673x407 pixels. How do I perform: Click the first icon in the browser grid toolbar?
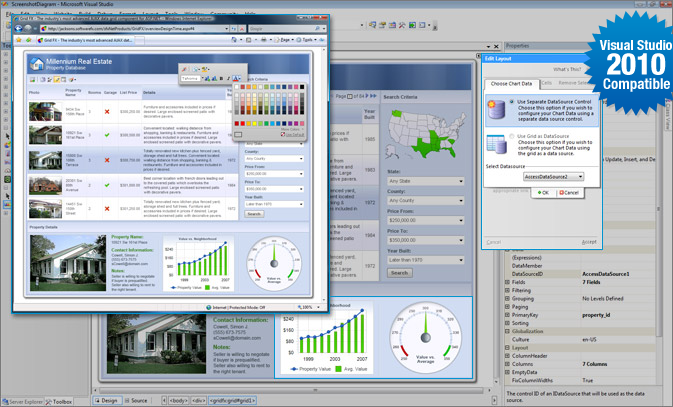(32, 80)
